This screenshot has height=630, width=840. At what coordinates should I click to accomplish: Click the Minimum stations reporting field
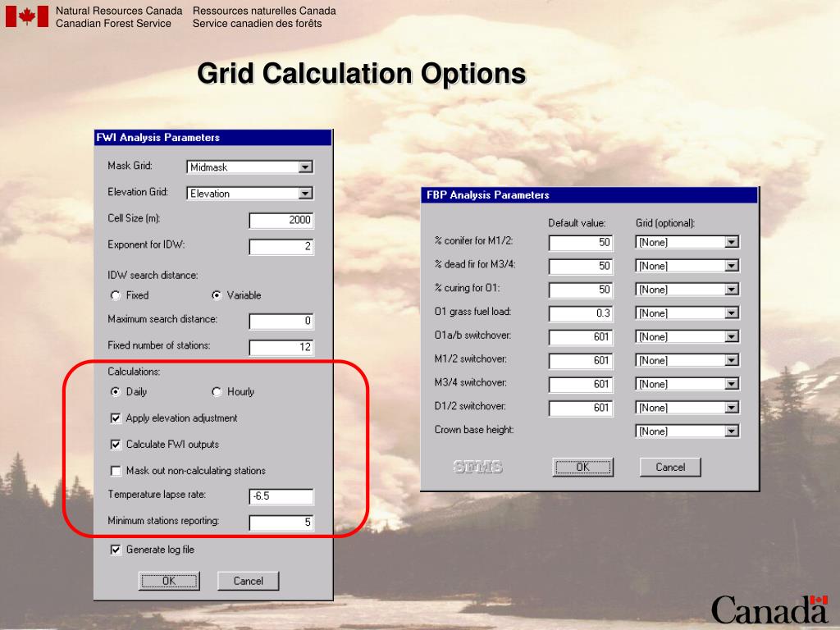(x=281, y=523)
